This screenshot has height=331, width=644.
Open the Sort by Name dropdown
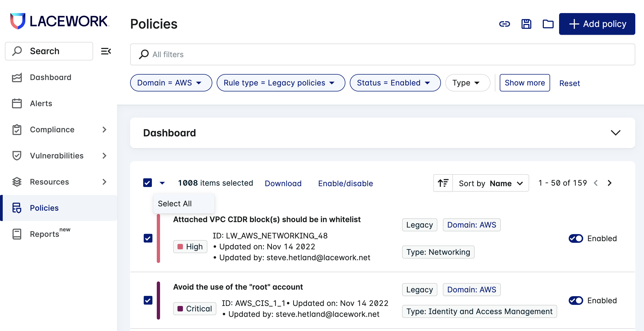pyautogui.click(x=490, y=183)
